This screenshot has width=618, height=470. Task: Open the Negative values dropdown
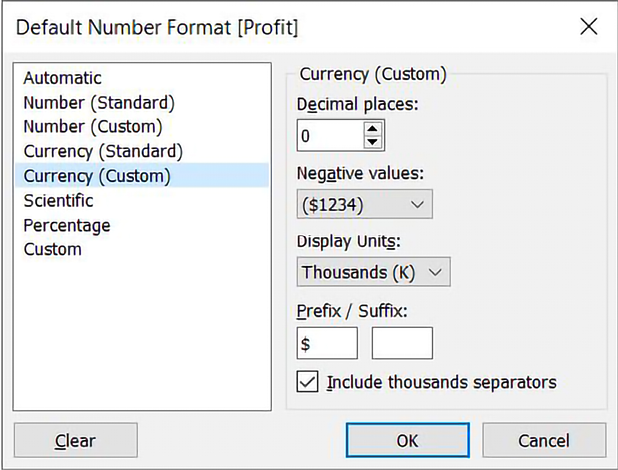click(x=365, y=205)
